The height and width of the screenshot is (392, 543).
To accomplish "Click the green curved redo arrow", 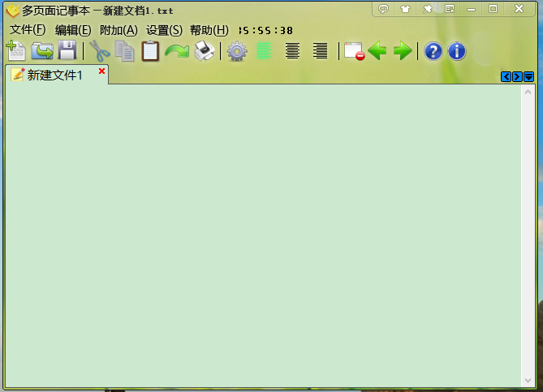I will 177,52.
